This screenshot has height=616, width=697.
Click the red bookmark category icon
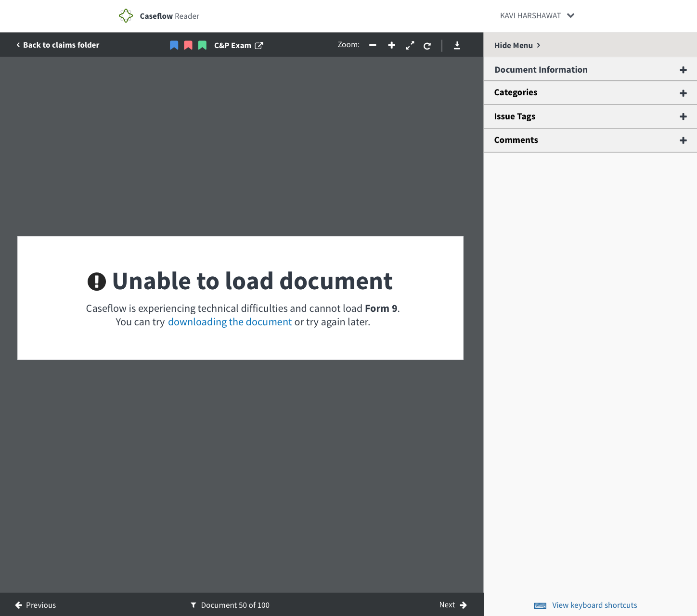pos(188,45)
